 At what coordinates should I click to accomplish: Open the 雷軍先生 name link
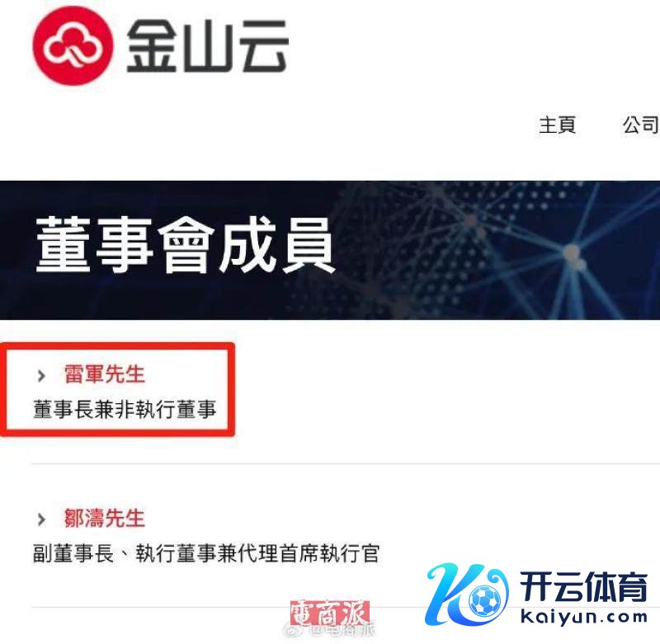click(x=105, y=374)
